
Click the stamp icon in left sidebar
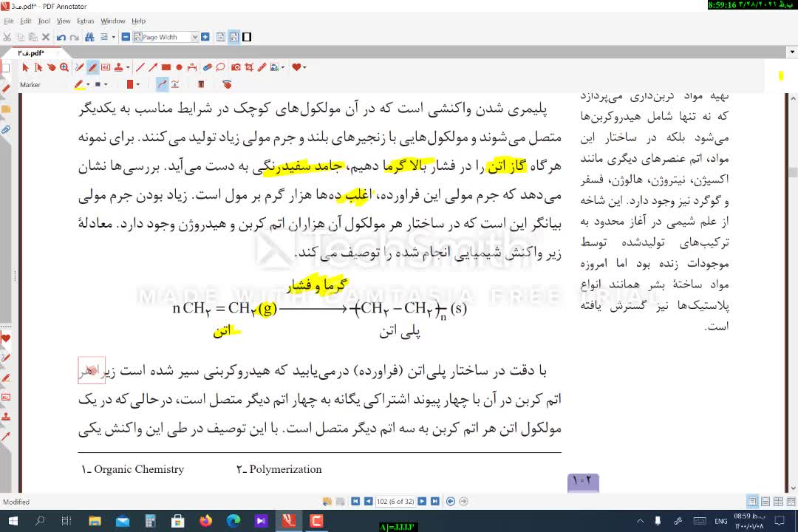tap(6, 417)
